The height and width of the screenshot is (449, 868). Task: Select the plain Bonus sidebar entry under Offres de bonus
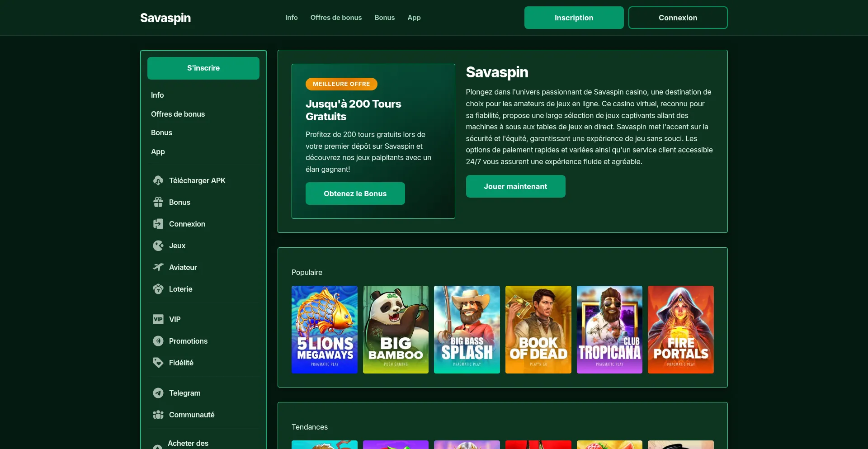point(161,132)
